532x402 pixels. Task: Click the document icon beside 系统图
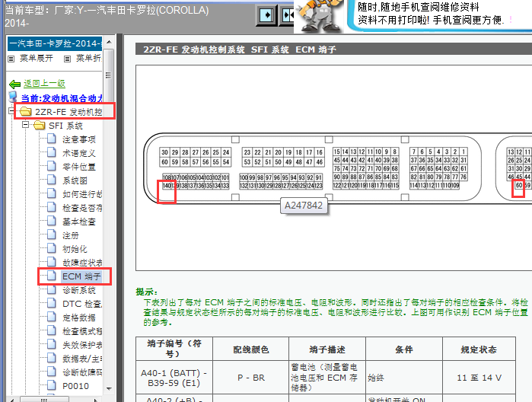coord(52,180)
